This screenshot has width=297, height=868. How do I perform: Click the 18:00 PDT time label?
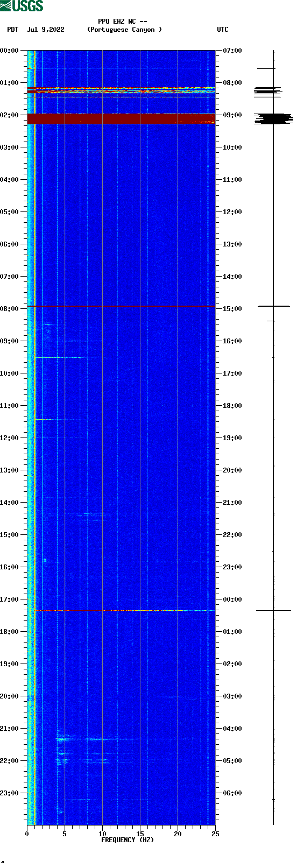pyautogui.click(x=10, y=632)
